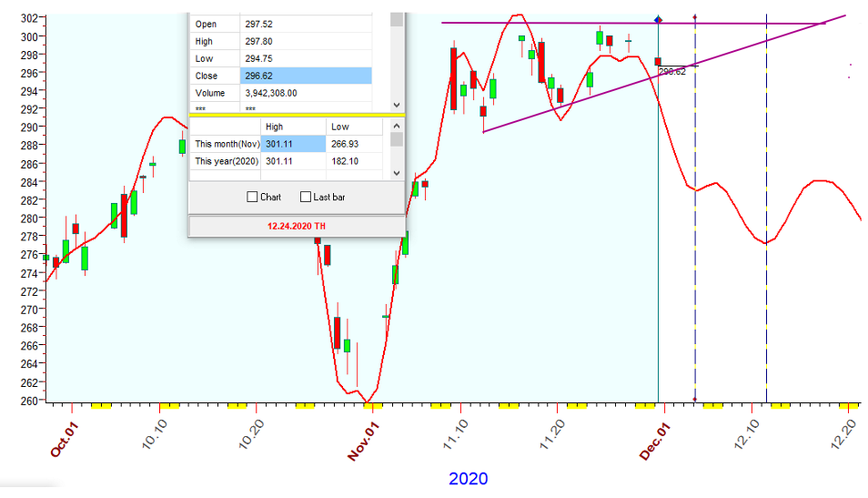Select the Open value 297.52
The width and height of the screenshot is (868, 498).
click(305, 25)
